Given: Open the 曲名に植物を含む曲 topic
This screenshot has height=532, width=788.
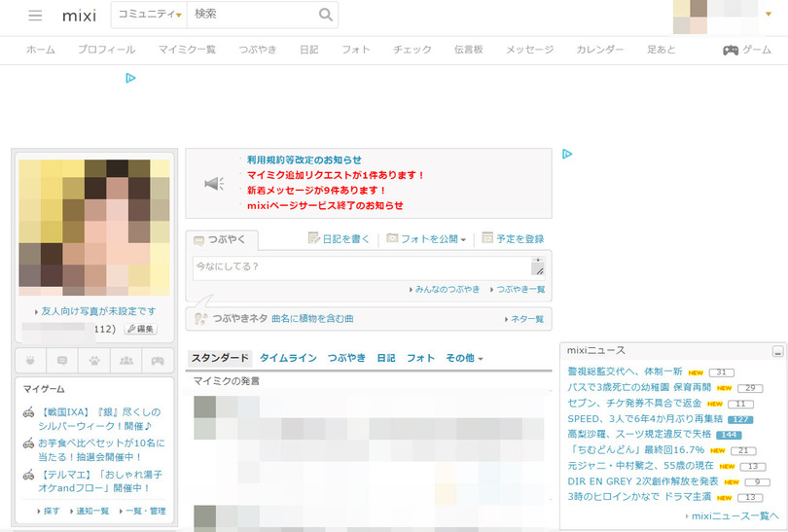Looking at the screenshot, I should tap(312, 318).
